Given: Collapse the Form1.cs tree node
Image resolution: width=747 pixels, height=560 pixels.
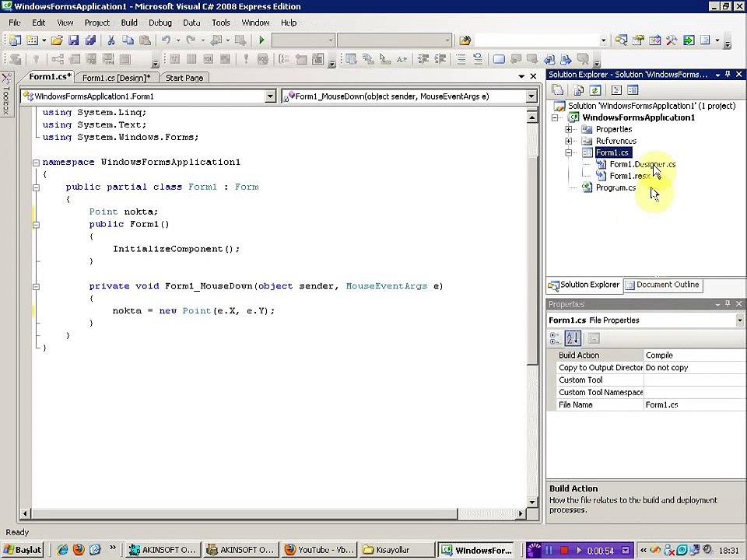Looking at the screenshot, I should click(x=568, y=153).
